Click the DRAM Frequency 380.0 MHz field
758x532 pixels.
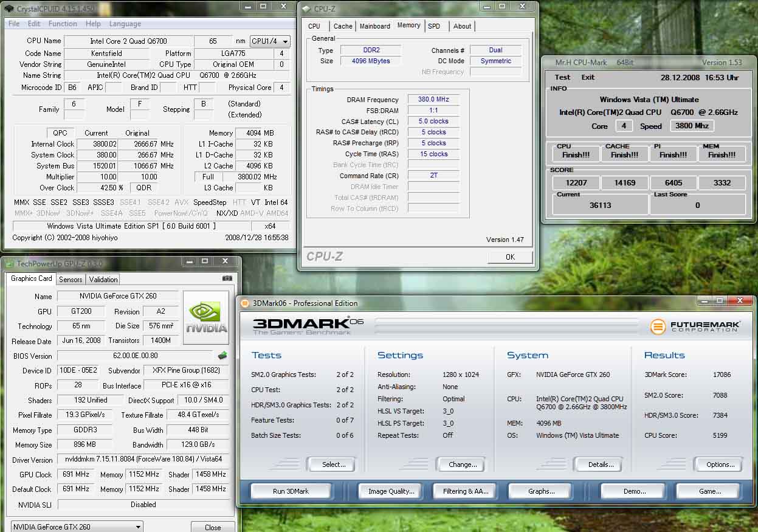tap(434, 100)
